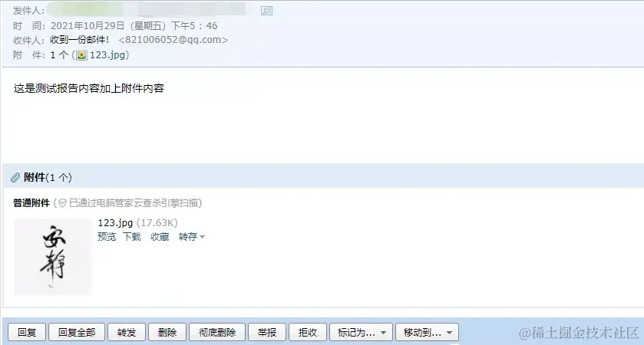Click the 删除 button

167,332
